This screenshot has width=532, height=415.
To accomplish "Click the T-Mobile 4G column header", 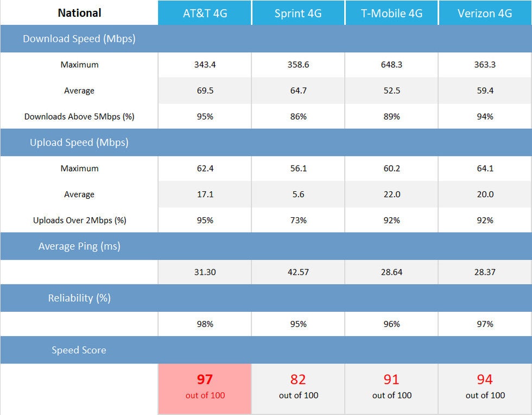I will point(391,13).
